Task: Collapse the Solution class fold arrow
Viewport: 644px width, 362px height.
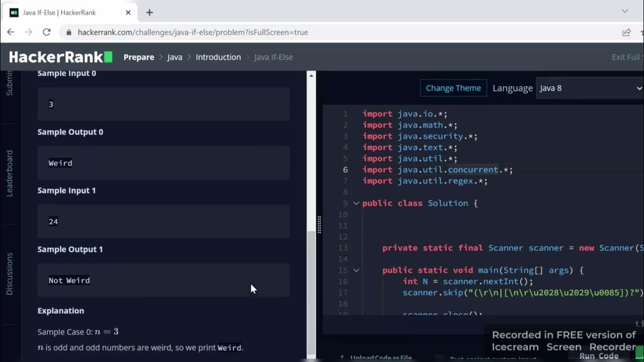Action: coord(356,203)
